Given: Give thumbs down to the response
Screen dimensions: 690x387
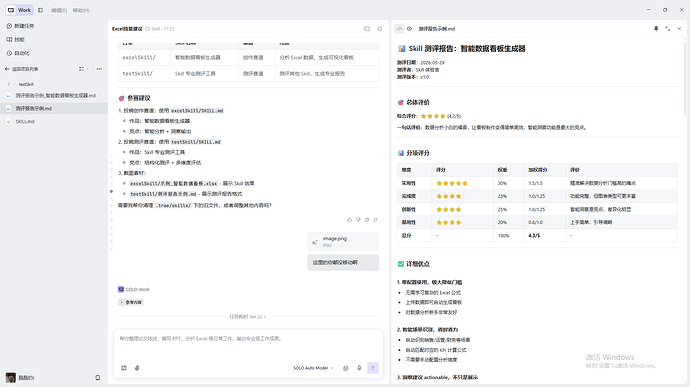Looking at the screenshot, I should pos(358,220).
